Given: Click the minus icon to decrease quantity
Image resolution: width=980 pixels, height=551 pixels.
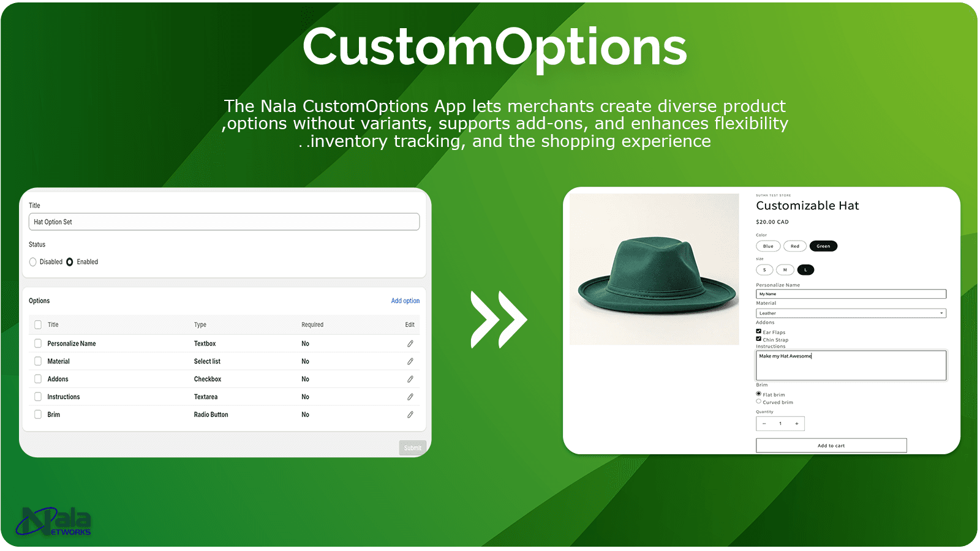Looking at the screenshot, I should pyautogui.click(x=764, y=423).
